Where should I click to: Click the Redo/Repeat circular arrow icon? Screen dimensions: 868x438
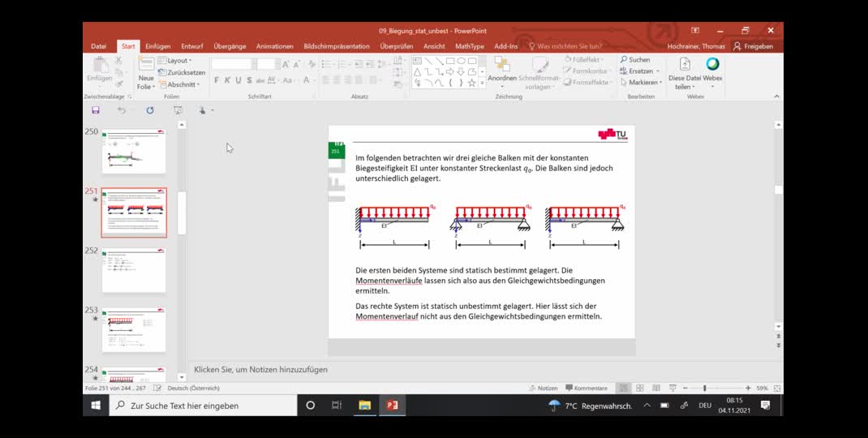pyautogui.click(x=150, y=110)
